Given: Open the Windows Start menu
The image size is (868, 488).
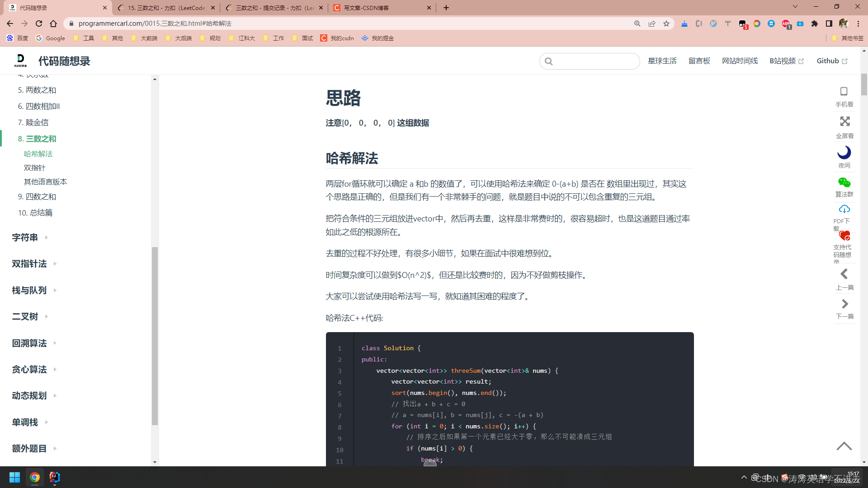Looking at the screenshot, I should tap(14, 477).
